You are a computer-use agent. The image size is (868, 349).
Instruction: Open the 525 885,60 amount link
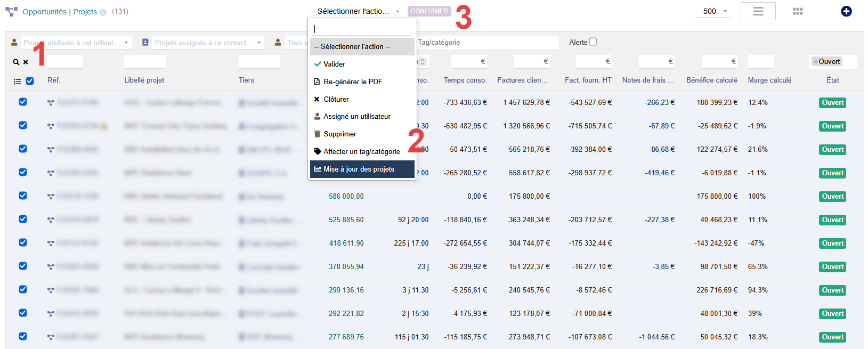tap(346, 220)
